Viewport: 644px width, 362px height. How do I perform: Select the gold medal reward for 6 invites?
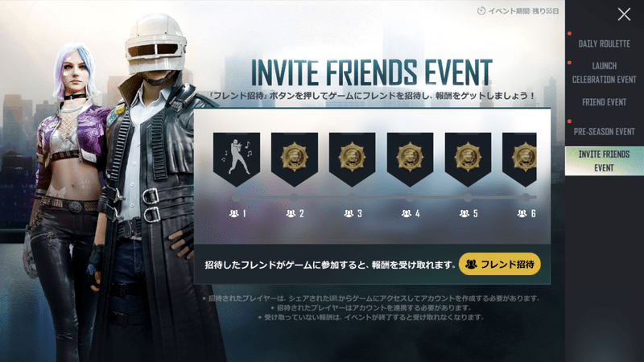(519, 159)
